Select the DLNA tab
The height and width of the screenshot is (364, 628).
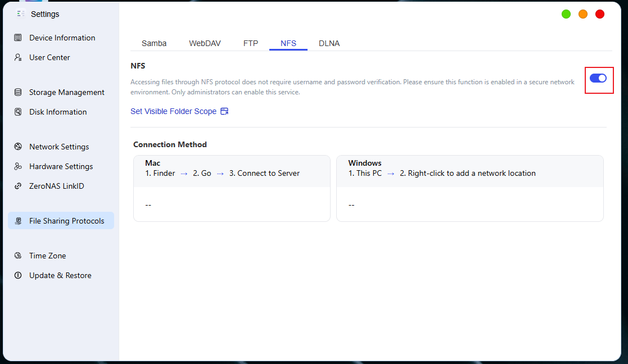(x=329, y=43)
